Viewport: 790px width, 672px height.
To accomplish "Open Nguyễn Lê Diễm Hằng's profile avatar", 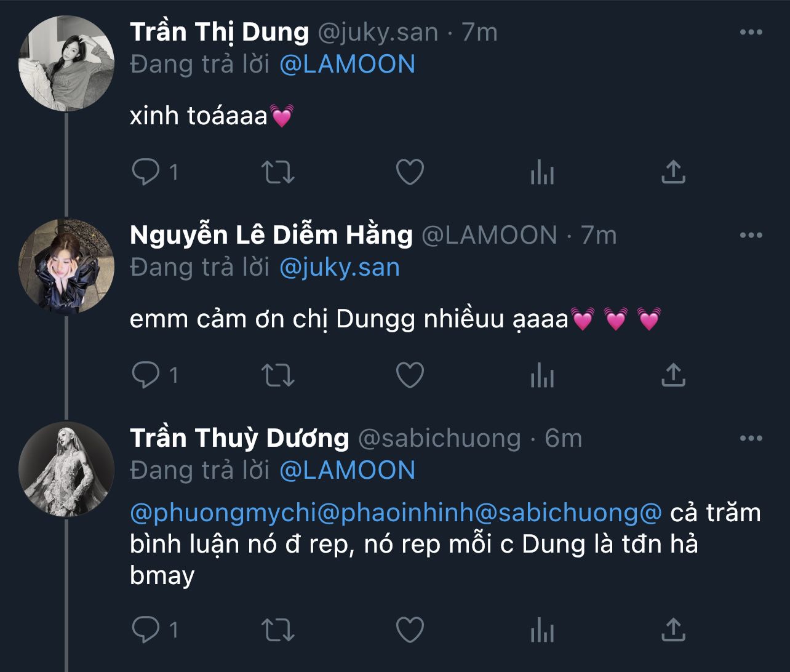I will pyautogui.click(x=67, y=266).
